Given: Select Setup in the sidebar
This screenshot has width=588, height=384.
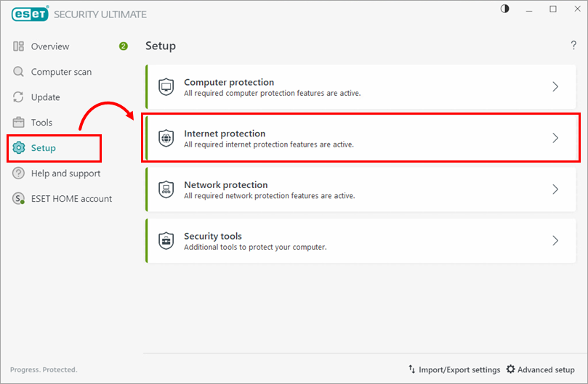Looking at the screenshot, I should coord(44,148).
